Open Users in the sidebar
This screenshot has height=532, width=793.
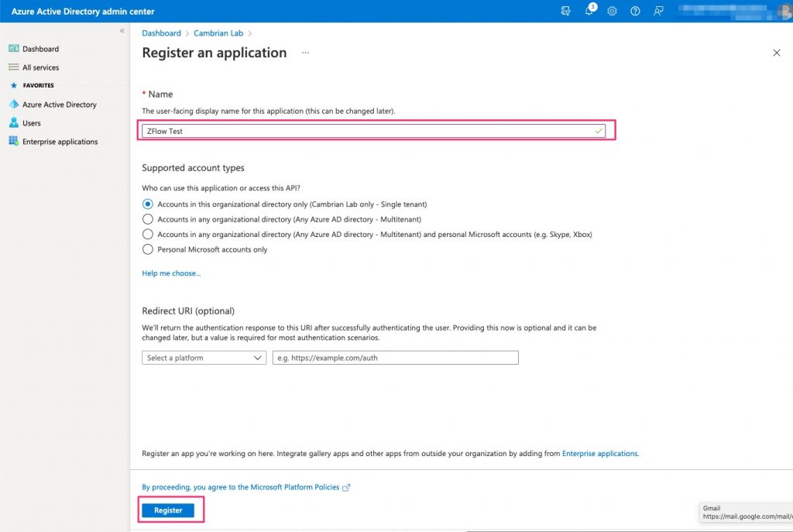[x=31, y=123]
